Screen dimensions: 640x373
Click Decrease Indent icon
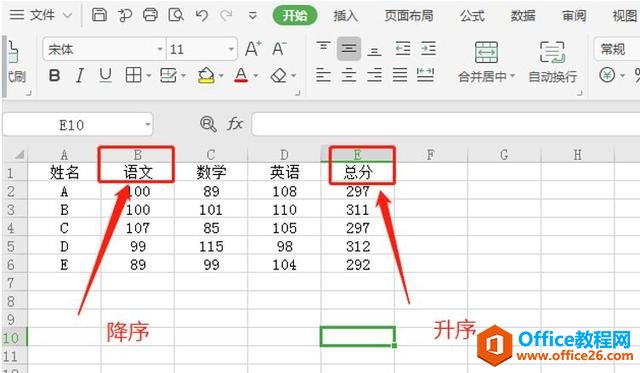click(x=403, y=49)
